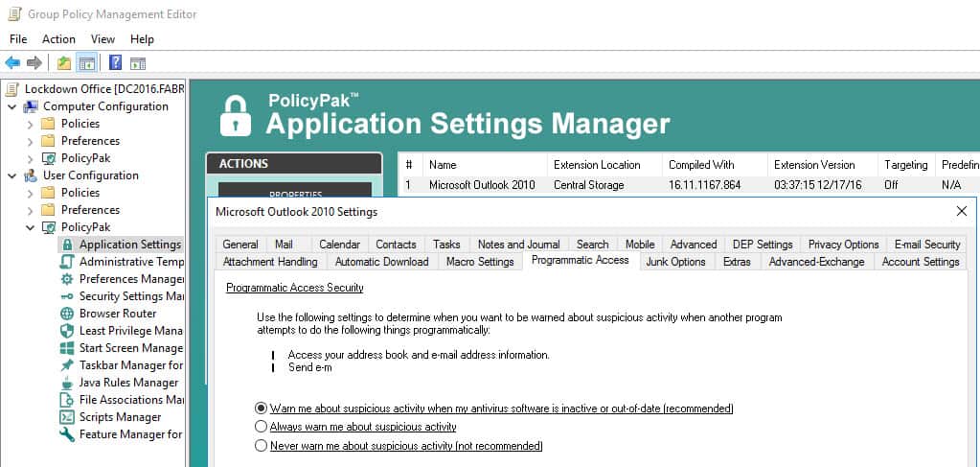Open the DEP Settings tab

[x=763, y=245]
